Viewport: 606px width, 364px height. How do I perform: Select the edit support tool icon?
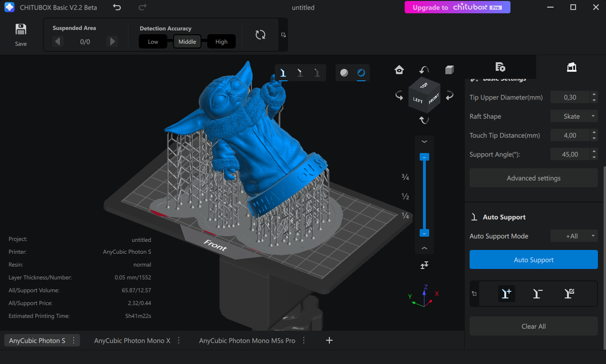point(569,294)
